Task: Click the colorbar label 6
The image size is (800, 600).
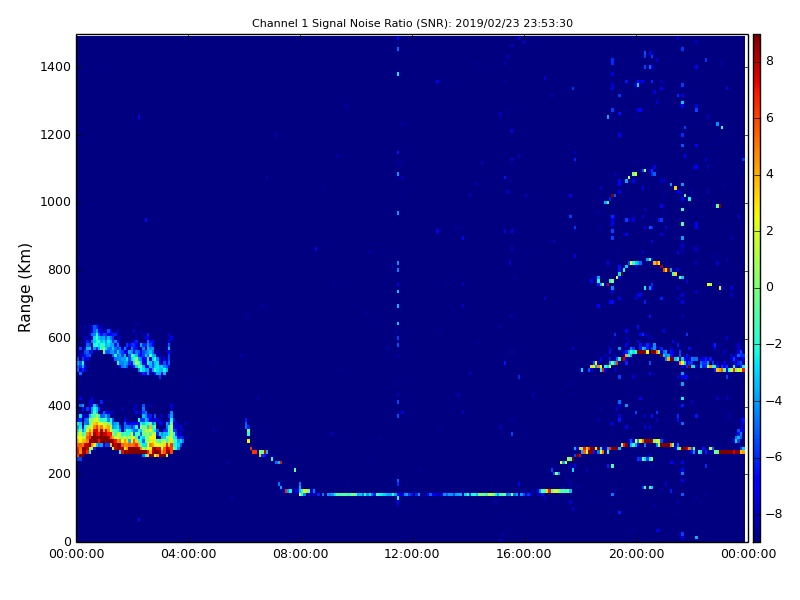Action: click(770, 118)
